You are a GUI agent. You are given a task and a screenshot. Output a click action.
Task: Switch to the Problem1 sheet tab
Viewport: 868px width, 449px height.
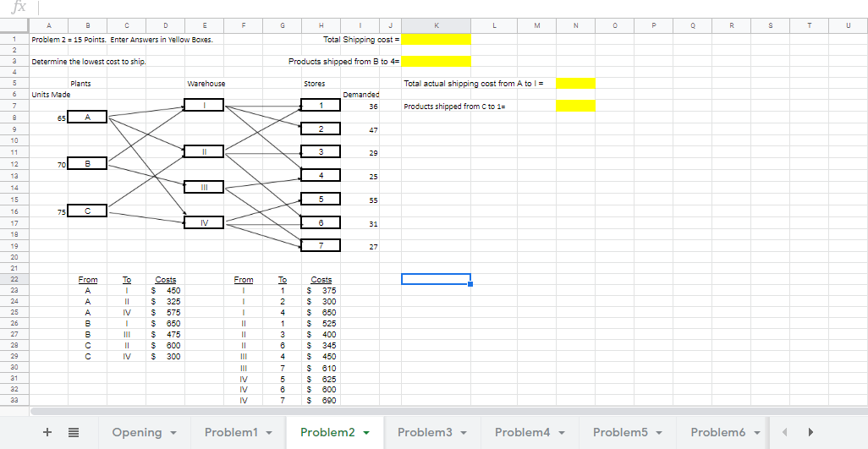232,432
